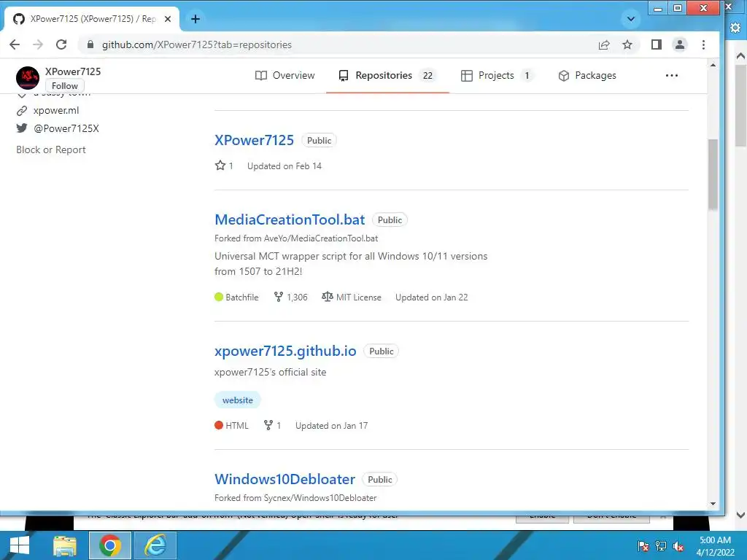Open the xpower7125.github.io repository
747x560 pixels.
[x=285, y=351]
